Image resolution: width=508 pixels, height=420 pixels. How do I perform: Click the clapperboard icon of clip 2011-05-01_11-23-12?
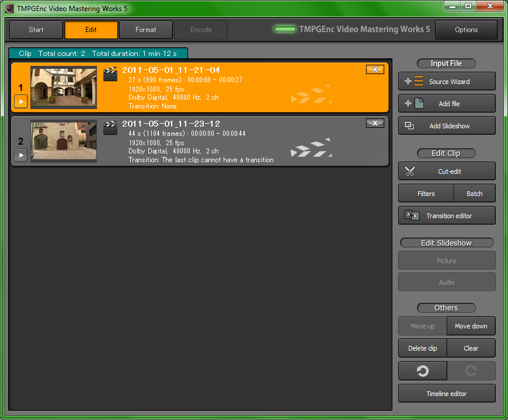pyautogui.click(x=110, y=128)
